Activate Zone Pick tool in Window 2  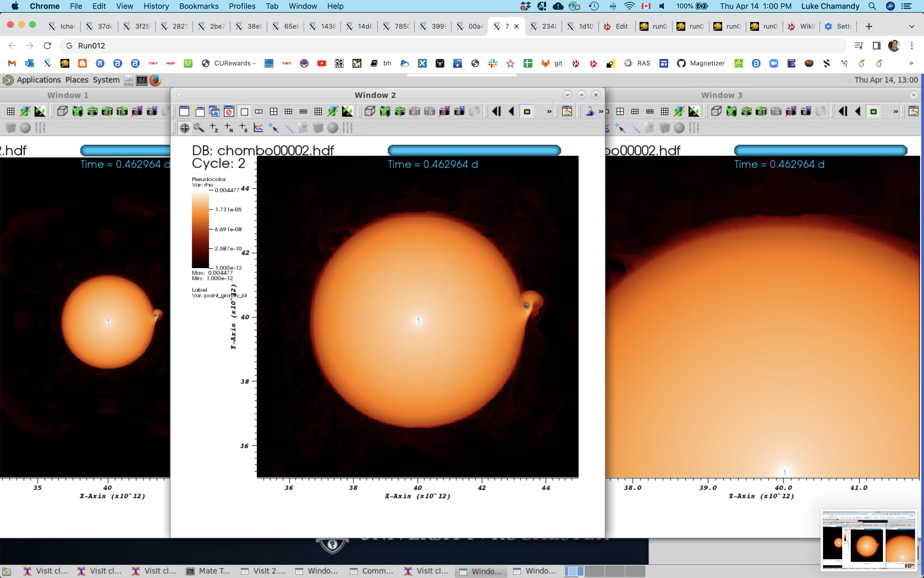click(214, 128)
